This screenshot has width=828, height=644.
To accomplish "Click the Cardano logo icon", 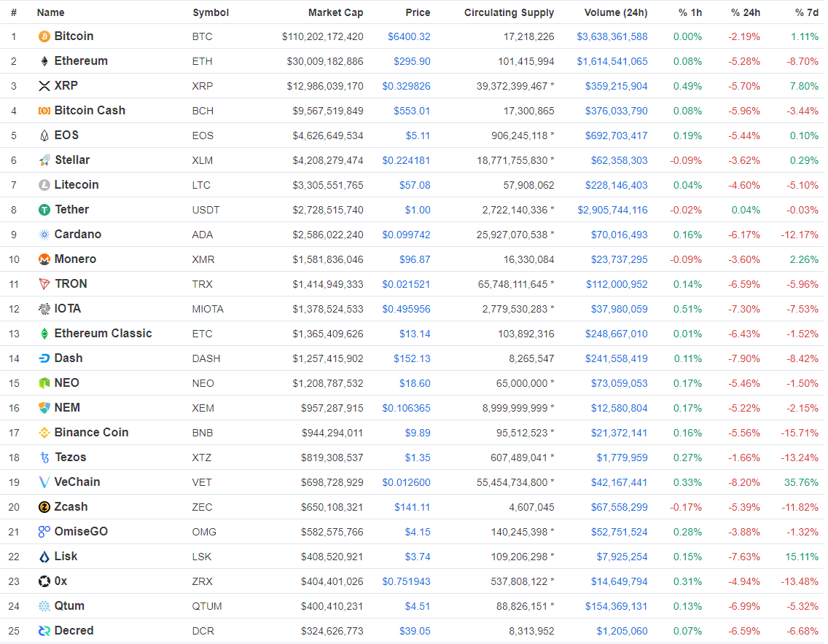I will (44, 235).
